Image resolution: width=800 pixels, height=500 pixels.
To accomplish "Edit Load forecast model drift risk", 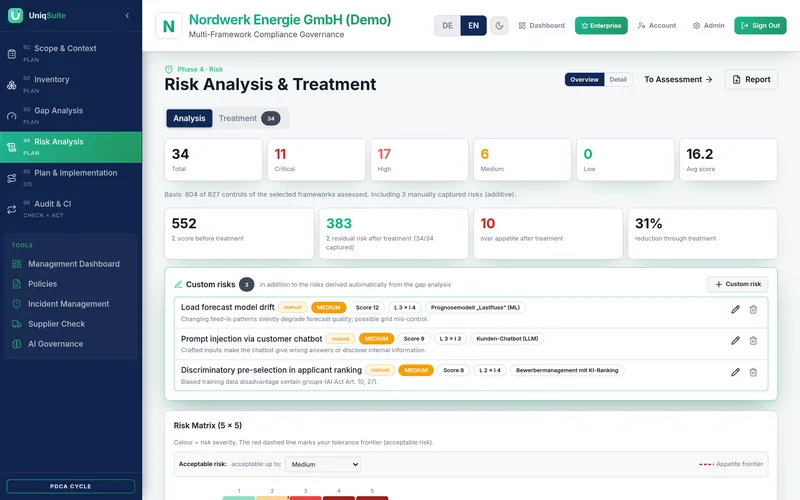I will (x=735, y=310).
